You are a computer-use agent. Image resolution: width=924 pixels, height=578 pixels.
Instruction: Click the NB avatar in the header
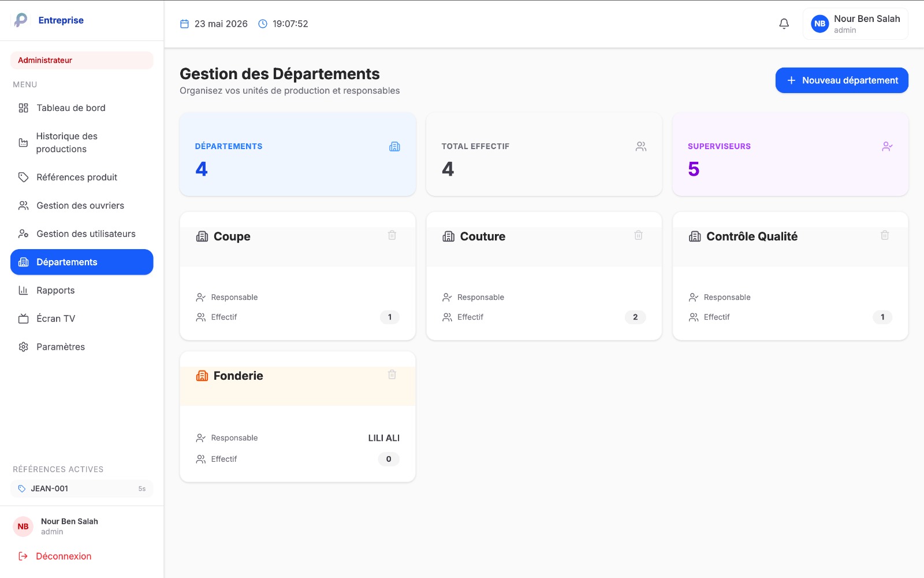pos(819,24)
